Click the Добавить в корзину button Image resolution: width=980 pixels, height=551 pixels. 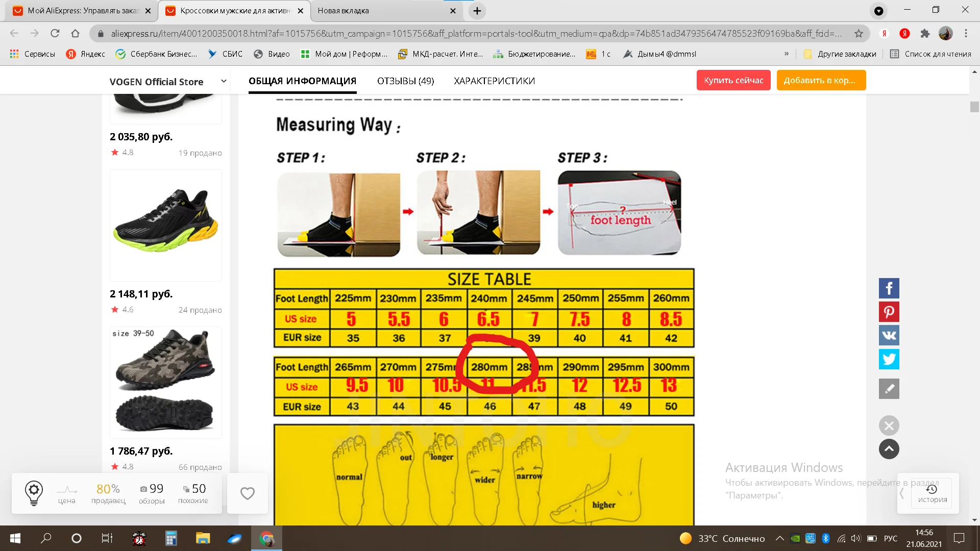[821, 80]
